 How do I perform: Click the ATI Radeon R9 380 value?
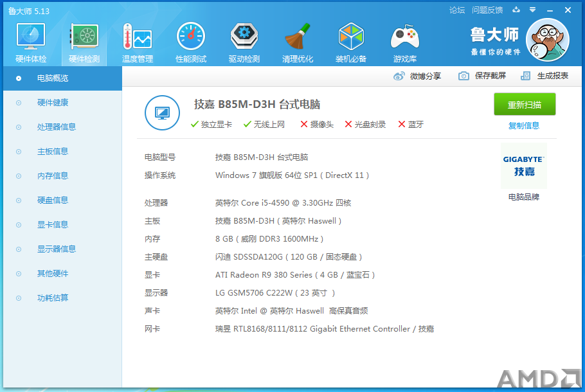coord(295,275)
